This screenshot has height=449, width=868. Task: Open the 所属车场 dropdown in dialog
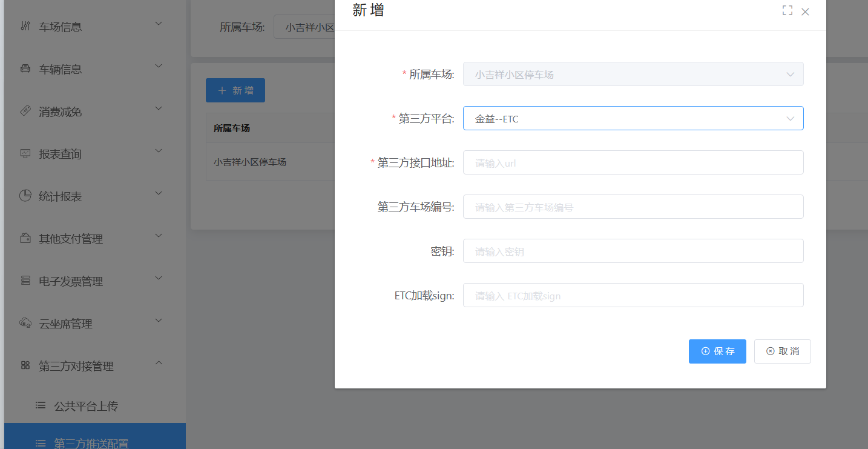[x=633, y=74]
